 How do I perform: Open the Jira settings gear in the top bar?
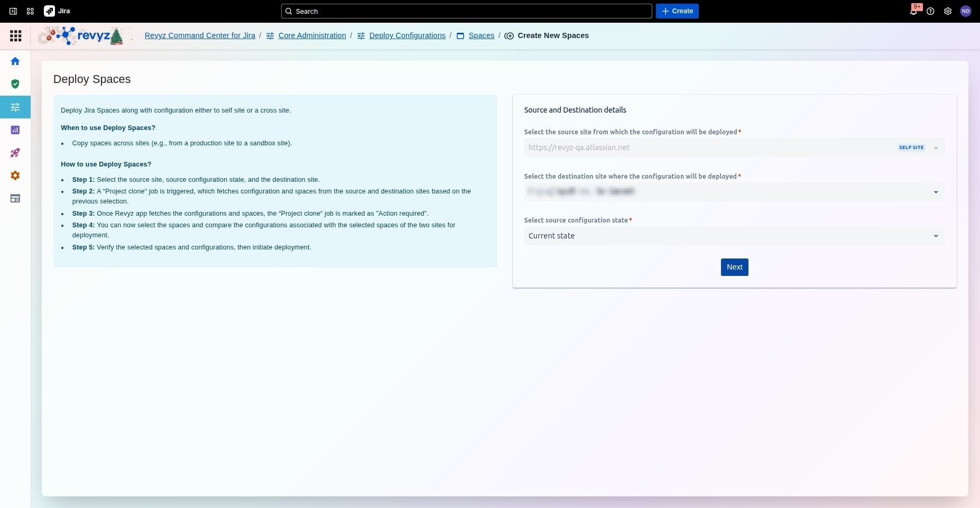pyautogui.click(x=948, y=11)
